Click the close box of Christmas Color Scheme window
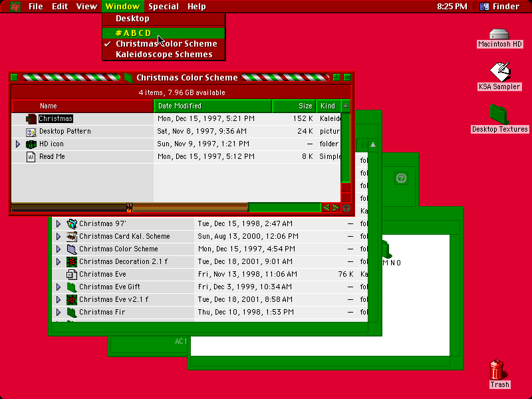Screen dimensions: 532x399 point(14,77)
